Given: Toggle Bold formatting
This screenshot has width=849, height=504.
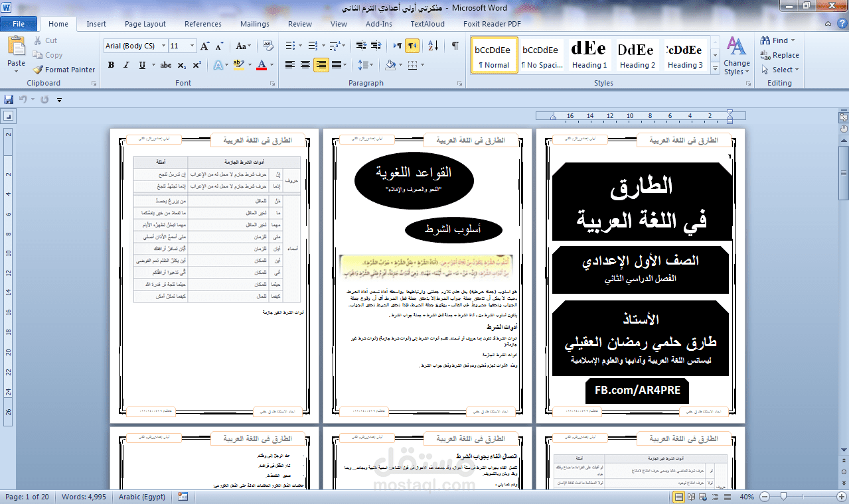Looking at the screenshot, I should coord(111,65).
